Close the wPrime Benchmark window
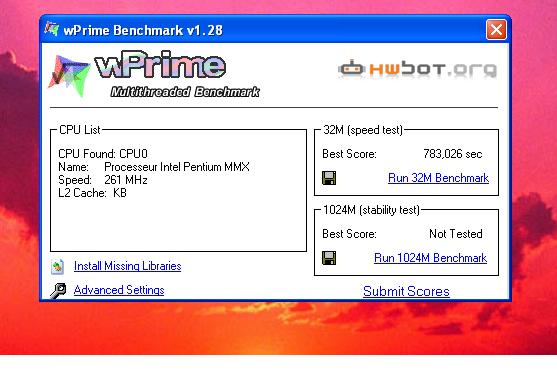The width and height of the screenshot is (557, 384). (x=496, y=29)
